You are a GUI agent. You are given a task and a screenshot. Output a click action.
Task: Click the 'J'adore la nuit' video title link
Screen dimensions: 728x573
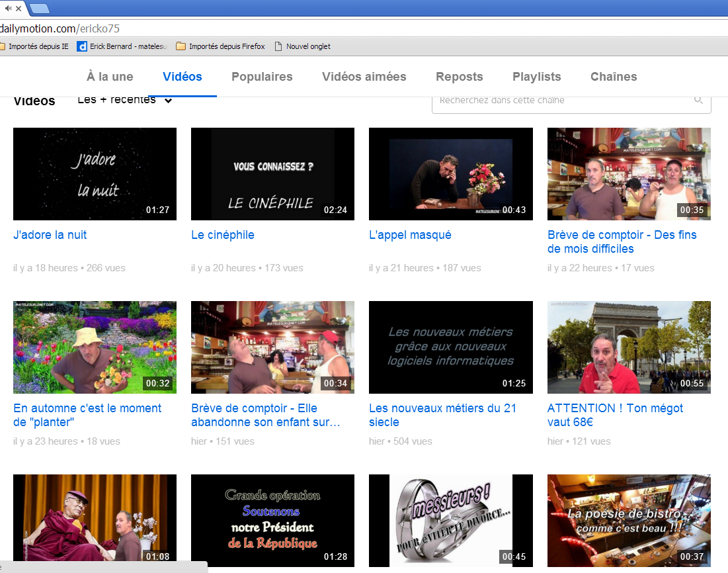50,235
